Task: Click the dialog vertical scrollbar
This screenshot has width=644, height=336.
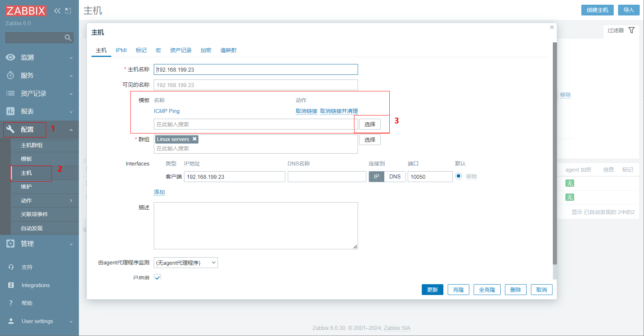Action: [555, 154]
